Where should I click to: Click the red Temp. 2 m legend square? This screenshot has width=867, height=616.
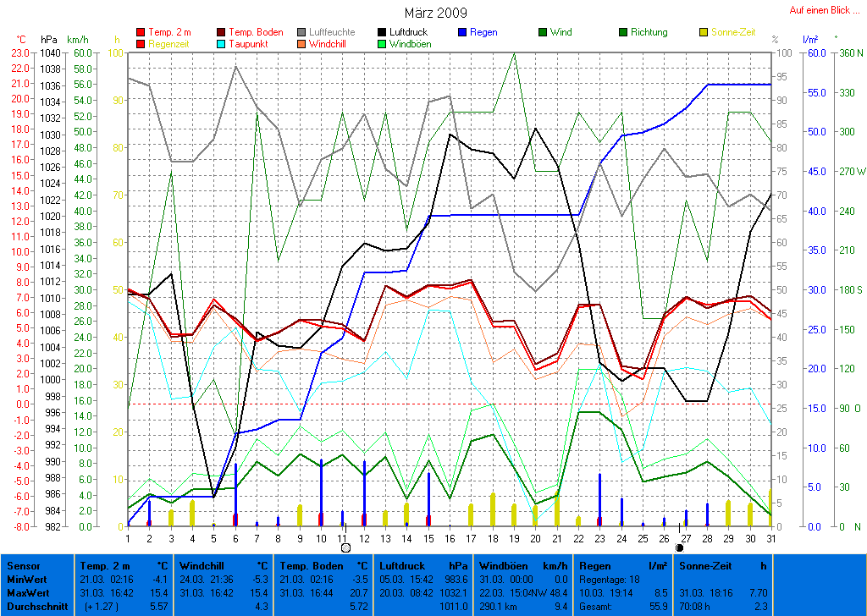pyautogui.click(x=141, y=33)
